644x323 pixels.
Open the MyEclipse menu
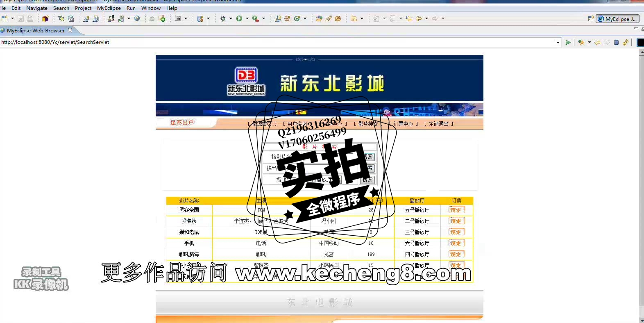click(x=109, y=8)
